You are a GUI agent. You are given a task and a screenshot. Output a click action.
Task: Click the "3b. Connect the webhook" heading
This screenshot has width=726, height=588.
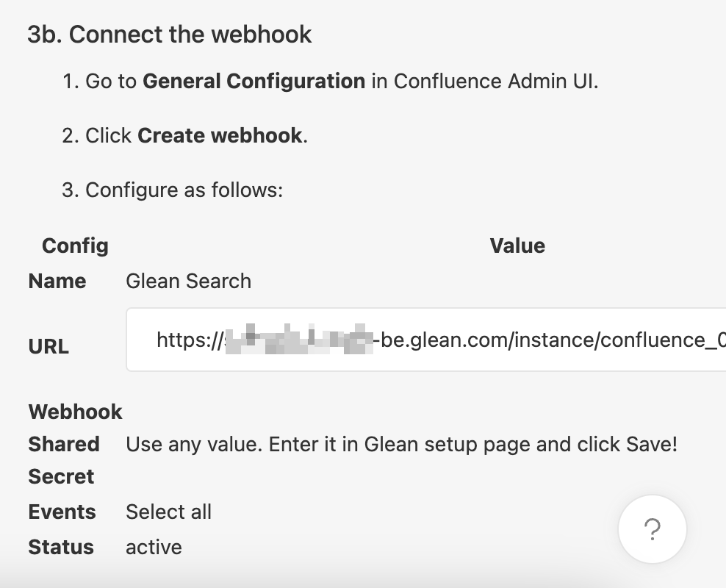tap(170, 35)
